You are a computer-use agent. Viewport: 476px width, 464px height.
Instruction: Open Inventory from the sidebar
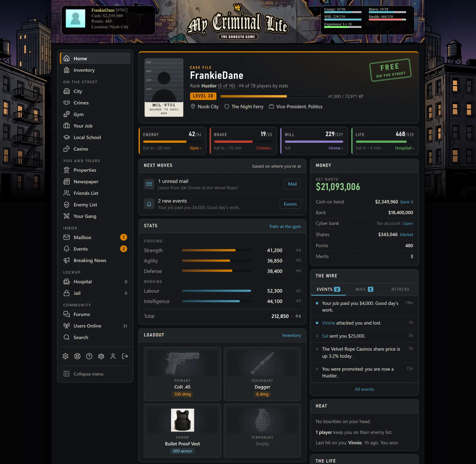click(95, 70)
